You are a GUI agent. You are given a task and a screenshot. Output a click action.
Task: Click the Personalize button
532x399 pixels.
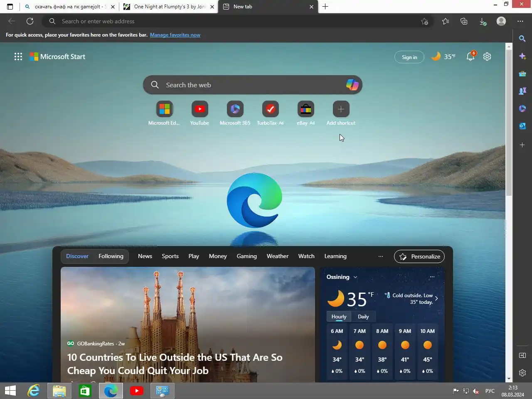tap(419, 256)
